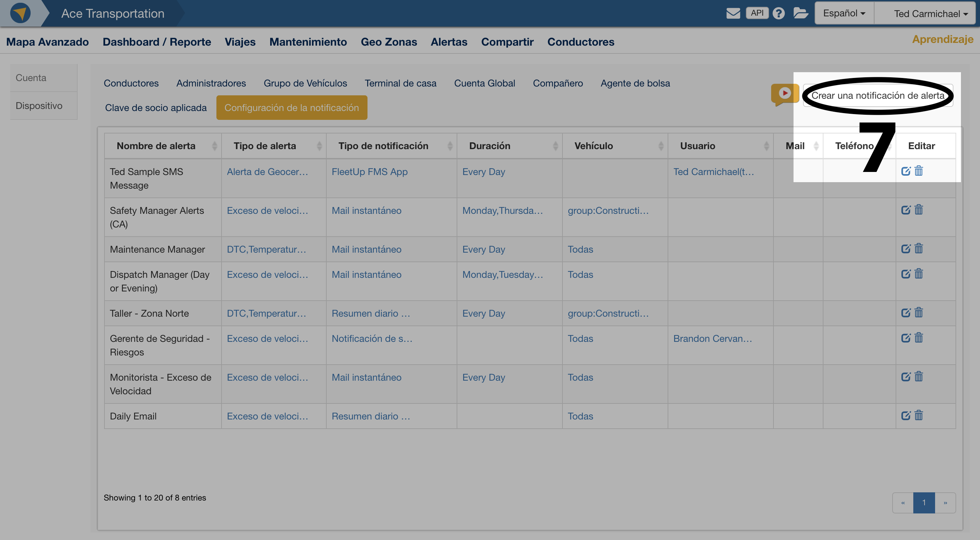
Task: Edit the Gerente de Seguridad - Riesgos alert
Action: 906,338
